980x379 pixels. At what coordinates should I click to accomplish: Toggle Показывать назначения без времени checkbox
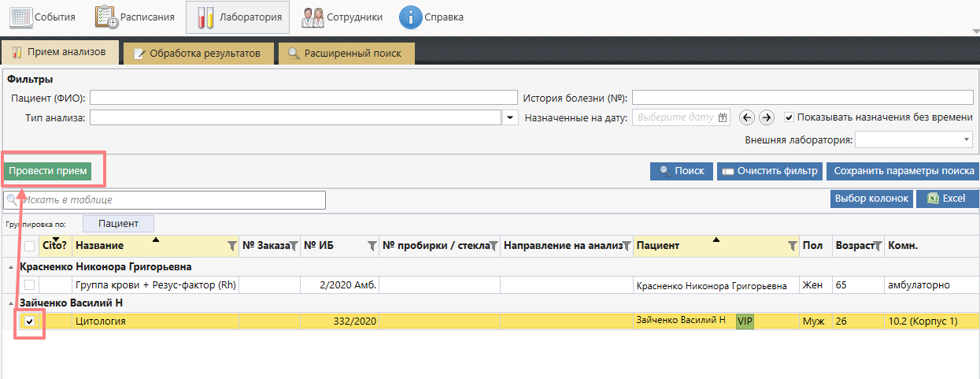(x=789, y=117)
